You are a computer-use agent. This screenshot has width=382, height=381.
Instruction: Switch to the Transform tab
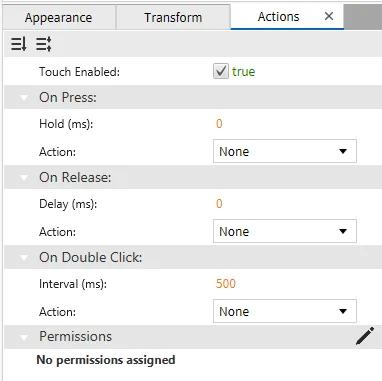click(173, 17)
